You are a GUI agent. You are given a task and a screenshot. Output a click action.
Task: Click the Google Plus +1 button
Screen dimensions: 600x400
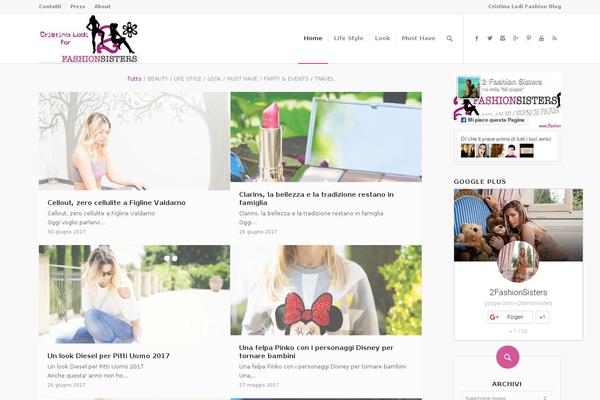click(x=542, y=317)
